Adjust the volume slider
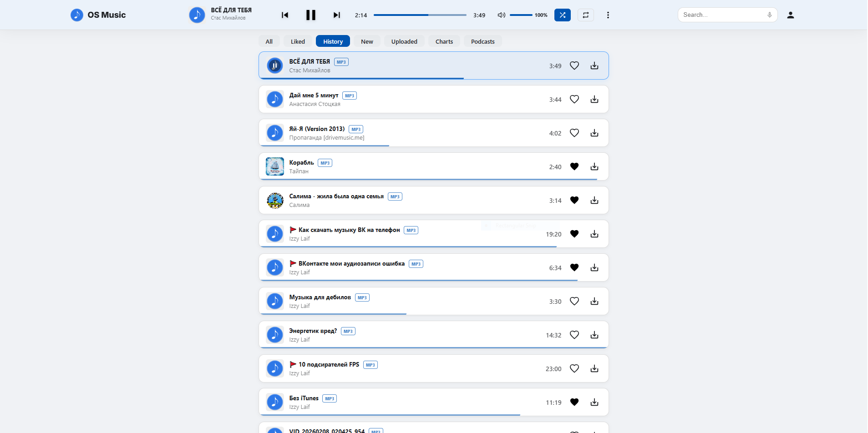This screenshot has width=868, height=433. tap(521, 15)
